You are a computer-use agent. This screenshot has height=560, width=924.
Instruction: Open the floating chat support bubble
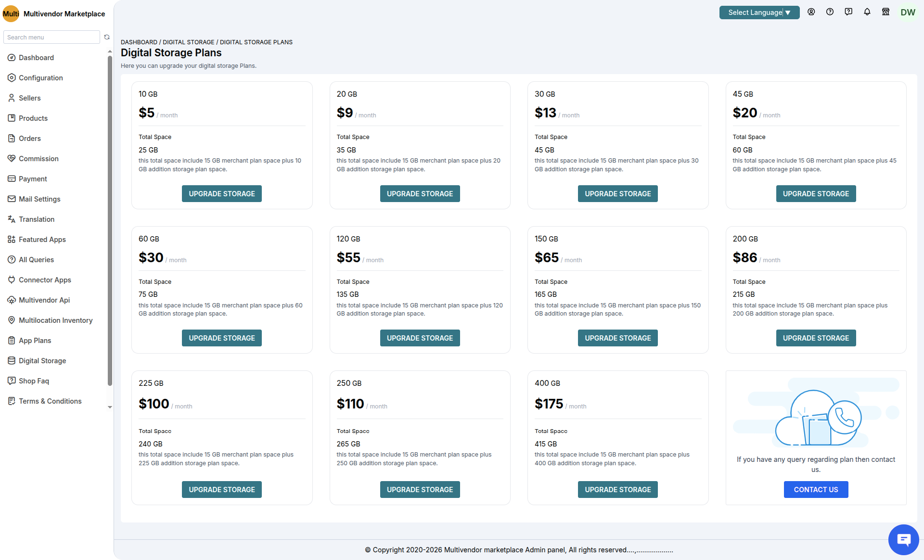904,540
